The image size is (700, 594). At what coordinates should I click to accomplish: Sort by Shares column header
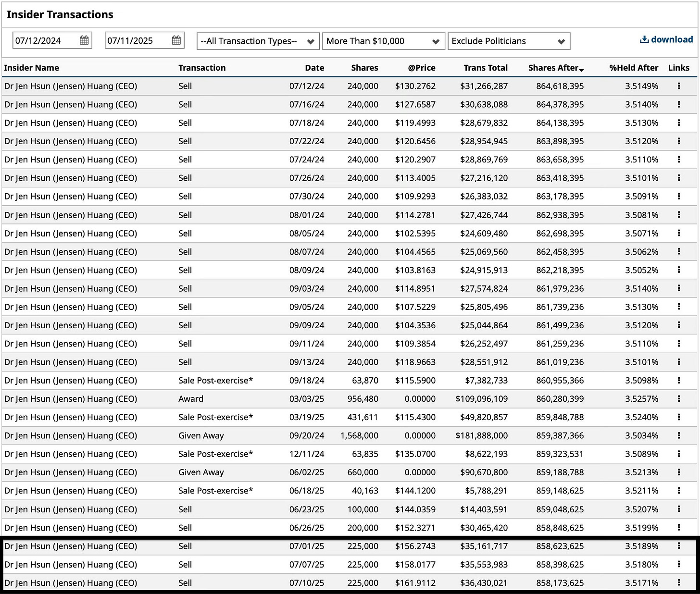(364, 68)
